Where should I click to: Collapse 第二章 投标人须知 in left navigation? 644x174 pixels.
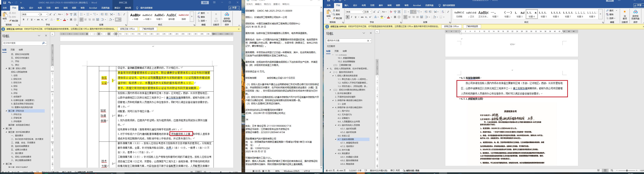pyautogui.click(x=6, y=68)
